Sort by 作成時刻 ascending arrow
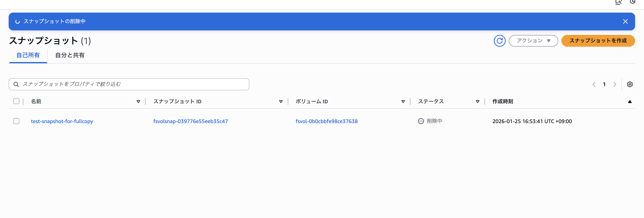 [x=629, y=102]
